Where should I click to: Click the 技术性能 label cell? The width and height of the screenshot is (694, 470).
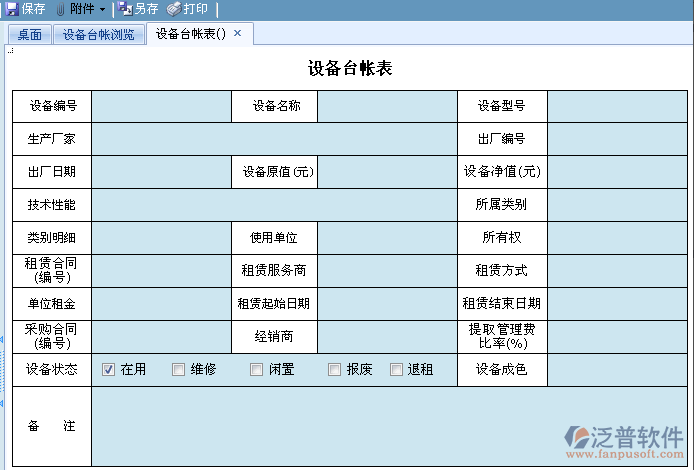pyautogui.click(x=52, y=205)
